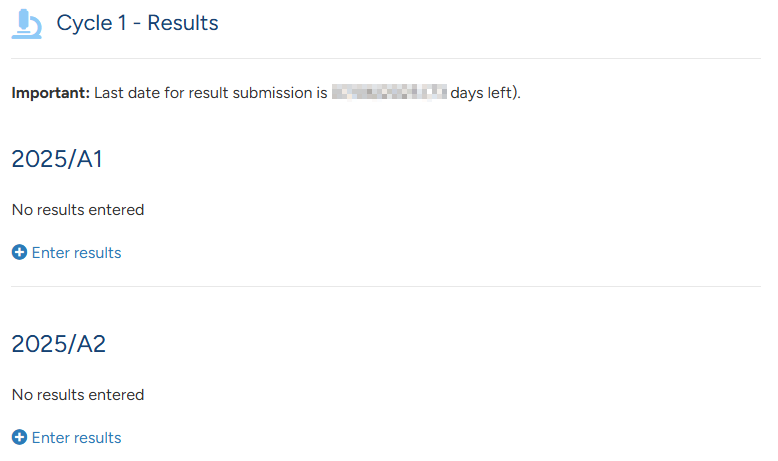Image resolution: width=778 pixels, height=461 pixels.
Task: Open Enter results link for 2025/A2
Action: (76, 438)
